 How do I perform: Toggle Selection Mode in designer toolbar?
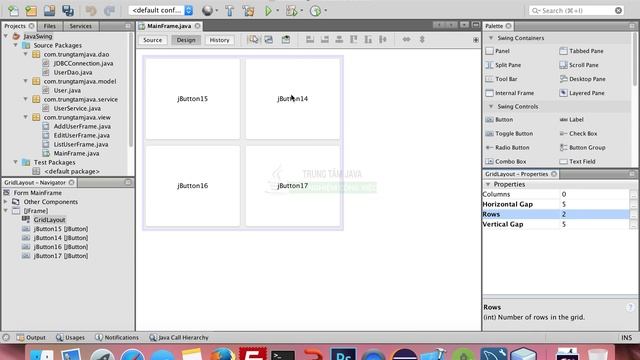(x=253, y=40)
